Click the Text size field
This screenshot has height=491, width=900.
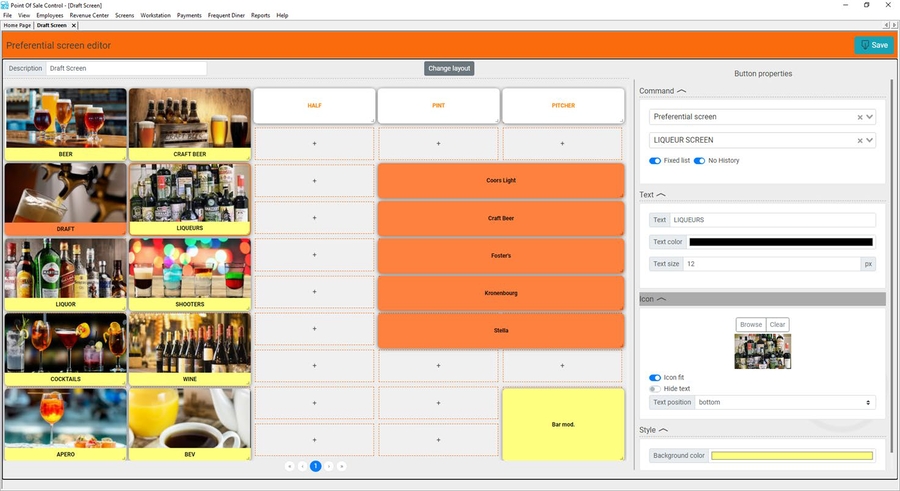771,264
